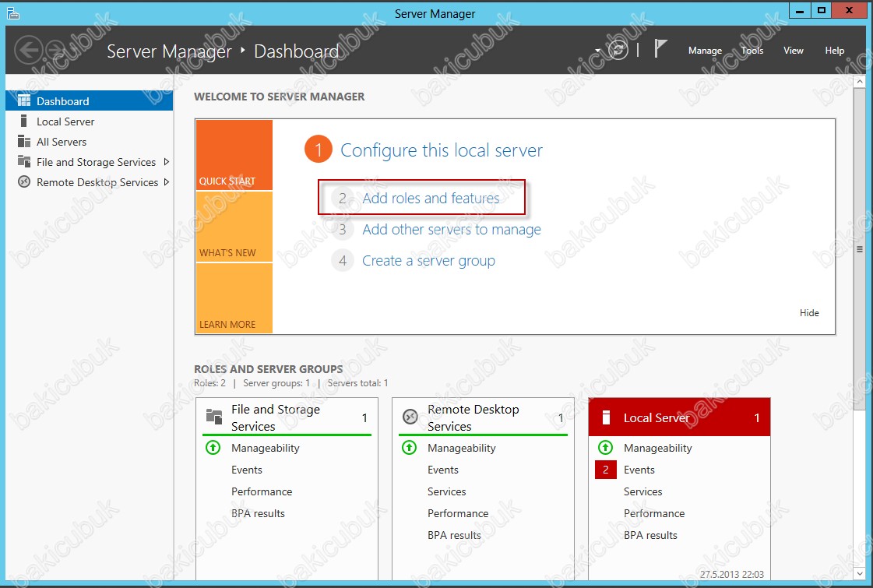This screenshot has height=588, width=873.
Task: Click the 'Roles: 2' summary text
Action: [x=210, y=383]
